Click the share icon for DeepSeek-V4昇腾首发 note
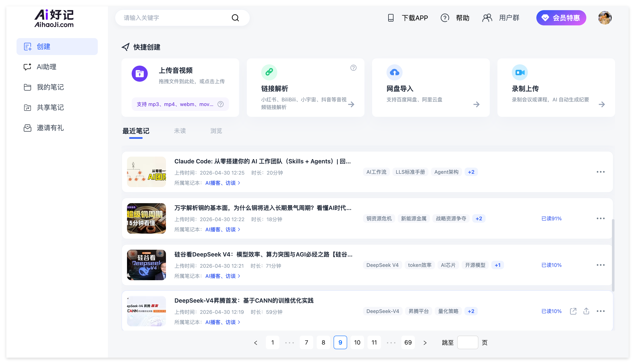The image size is (635, 364). [x=586, y=311]
